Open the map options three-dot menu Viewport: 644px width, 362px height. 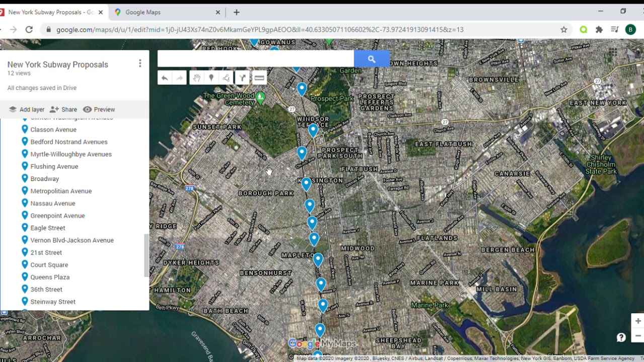[140, 63]
